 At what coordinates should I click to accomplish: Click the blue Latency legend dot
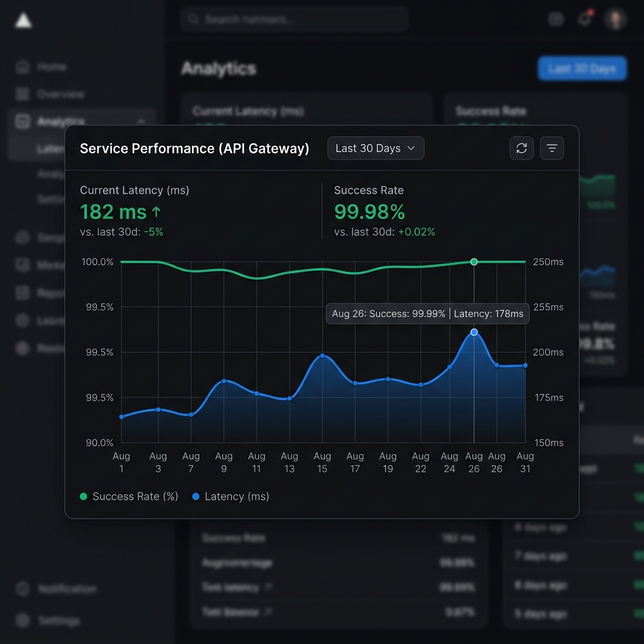196,497
